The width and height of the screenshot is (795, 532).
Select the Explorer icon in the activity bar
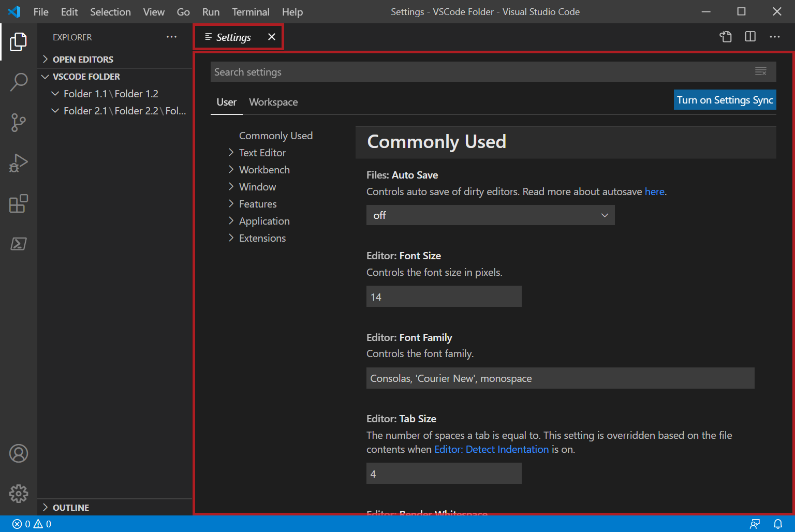tap(19, 42)
